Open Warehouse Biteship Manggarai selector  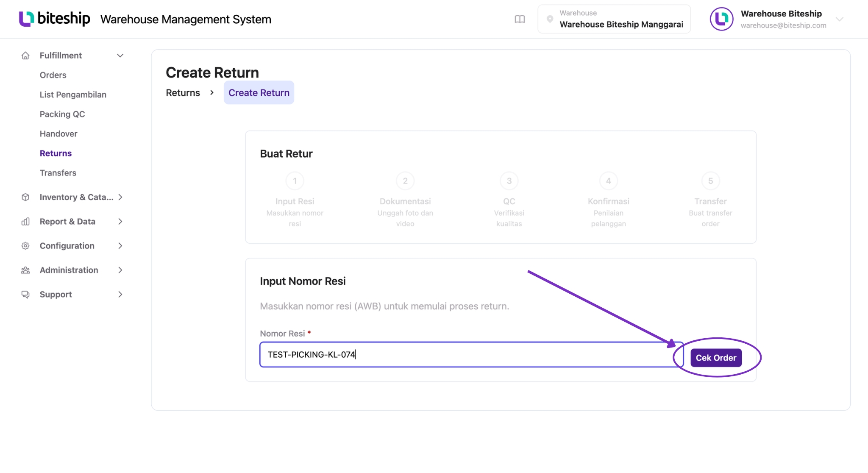coord(614,19)
